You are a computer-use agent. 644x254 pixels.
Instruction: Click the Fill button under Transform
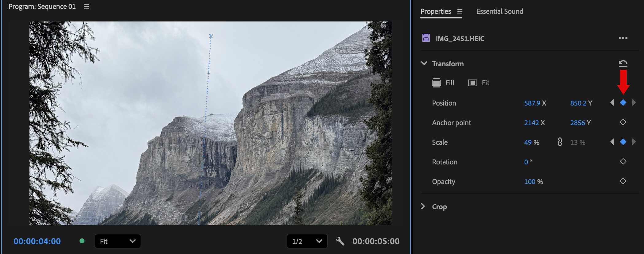tap(443, 83)
